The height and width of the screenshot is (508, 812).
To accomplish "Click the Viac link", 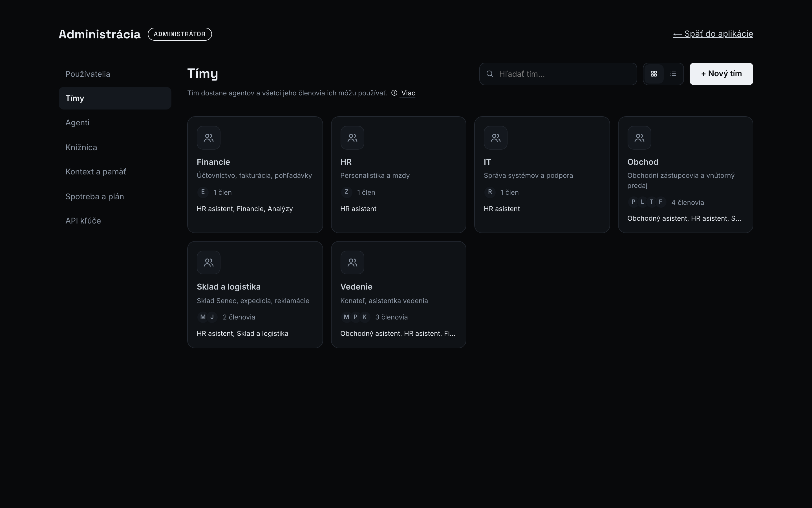I will [408, 93].
